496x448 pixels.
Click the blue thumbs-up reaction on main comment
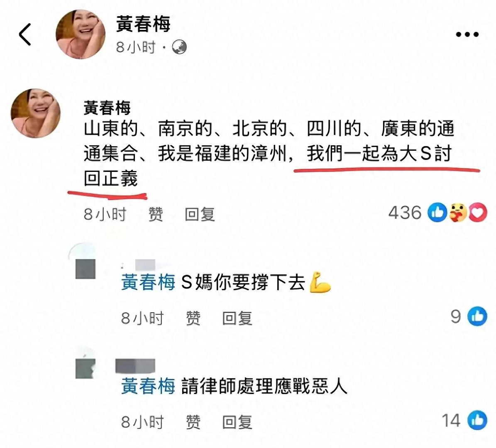point(437,212)
